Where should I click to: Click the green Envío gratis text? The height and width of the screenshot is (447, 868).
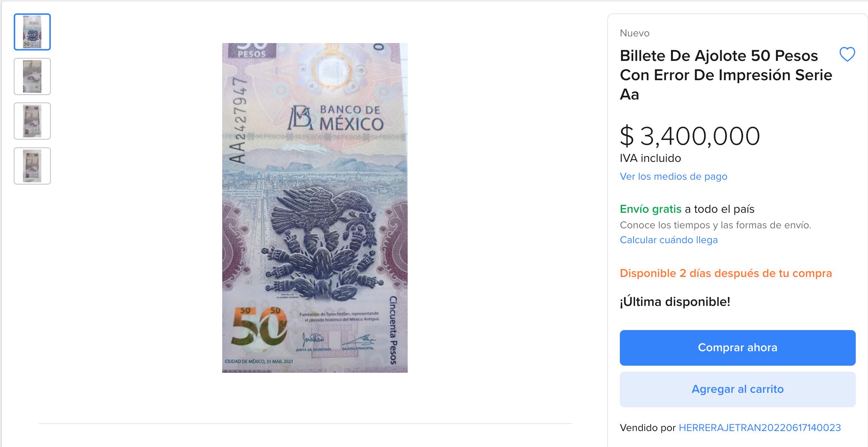[x=651, y=209]
